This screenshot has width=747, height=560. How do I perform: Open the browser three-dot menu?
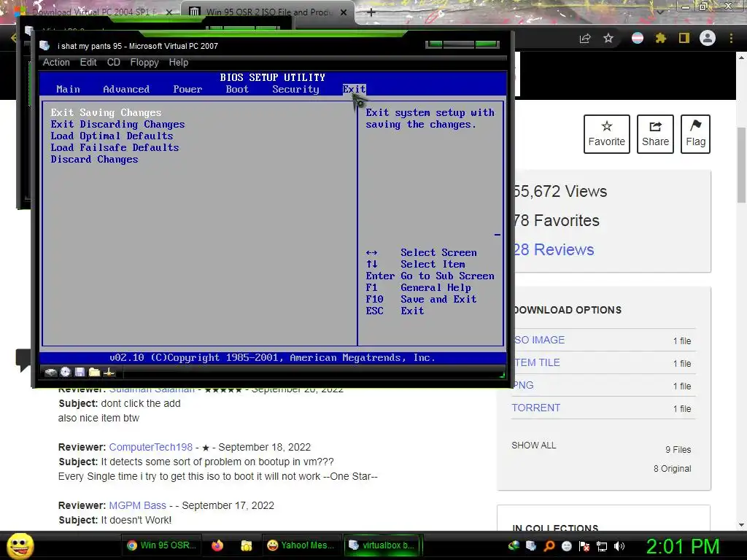click(731, 38)
